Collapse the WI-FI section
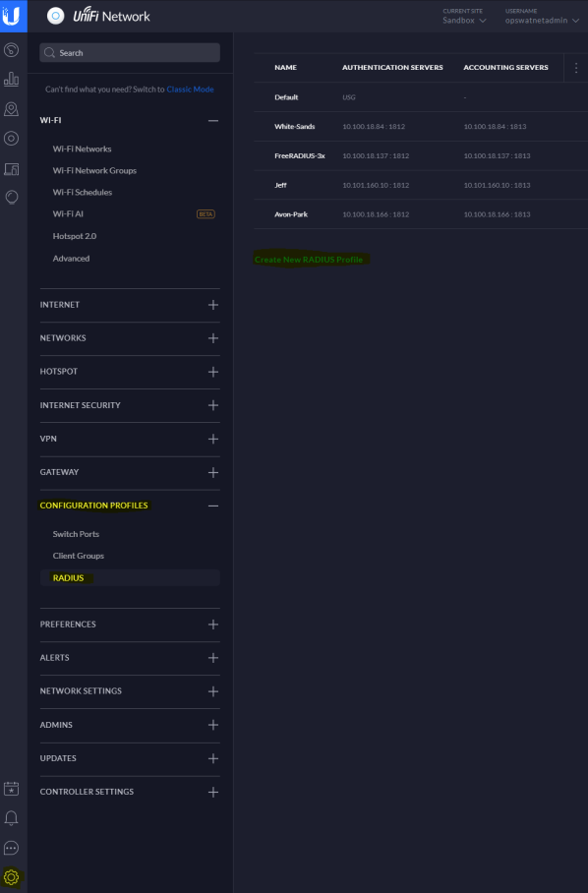Viewport: 588px width, 893px height. [x=213, y=121]
